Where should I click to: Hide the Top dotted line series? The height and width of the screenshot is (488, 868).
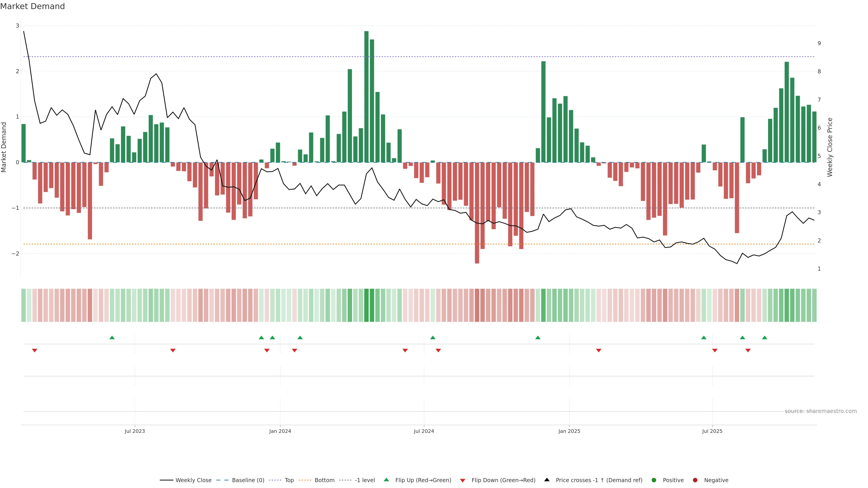(x=289, y=480)
